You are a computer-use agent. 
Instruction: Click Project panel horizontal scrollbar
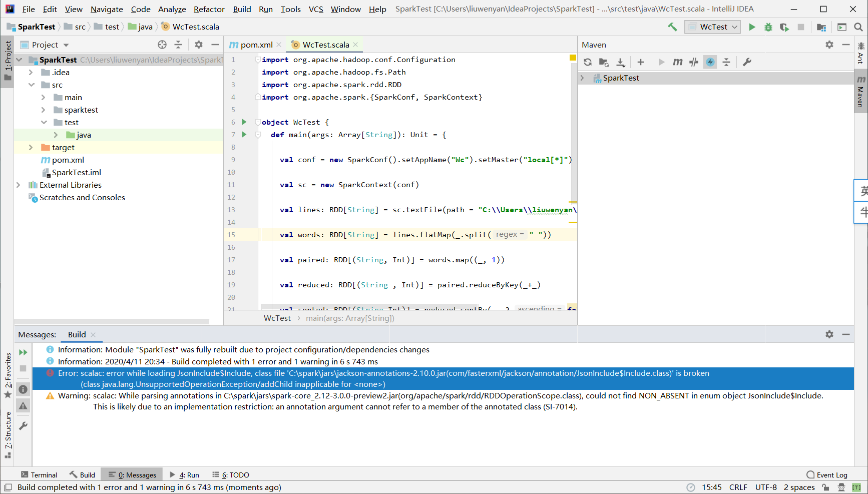point(112,321)
